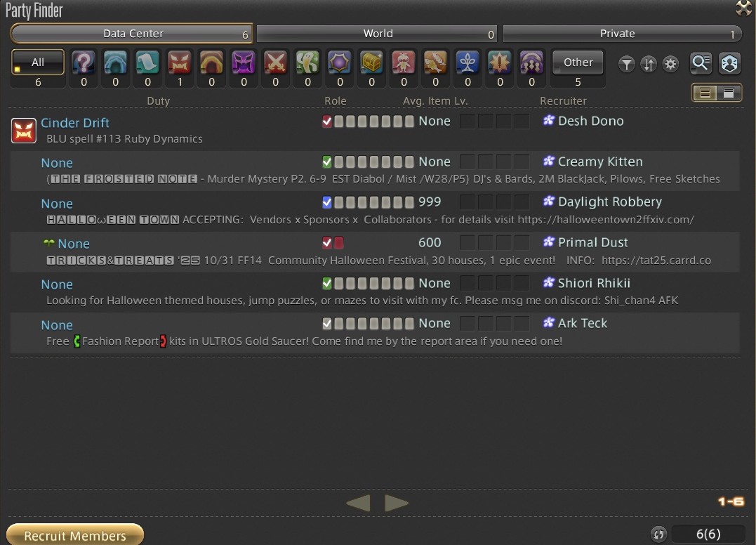Open the gear settings icon
756x545 pixels.
pyautogui.click(x=670, y=64)
